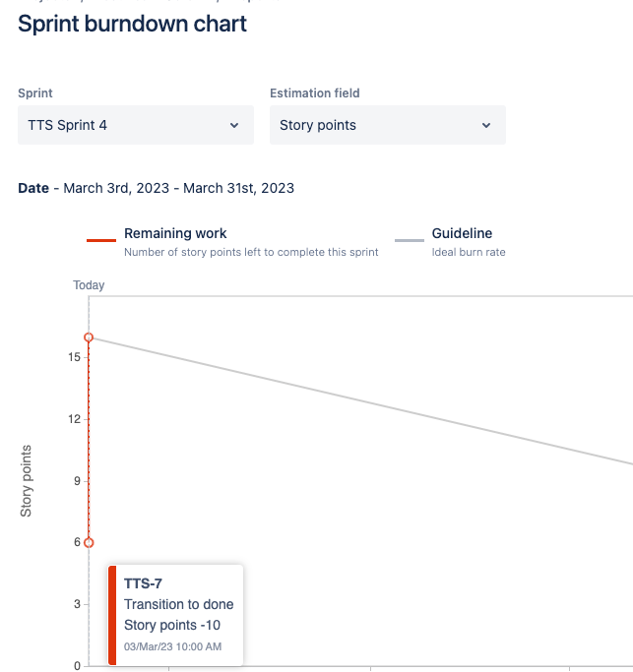Image resolution: width=633 pixels, height=672 pixels.
Task: Click the TTS-7 issue key in tooltip
Action: (143, 583)
